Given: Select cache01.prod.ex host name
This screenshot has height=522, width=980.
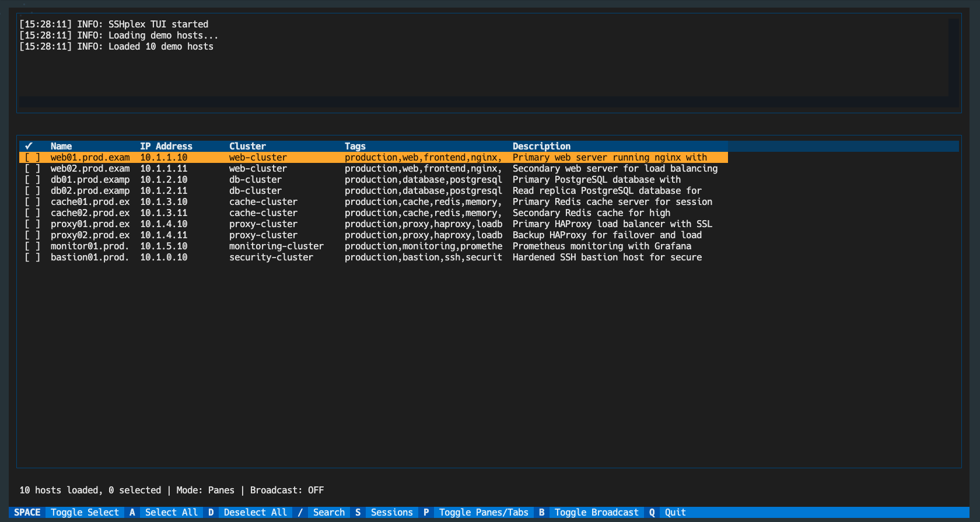Looking at the screenshot, I should pos(90,202).
